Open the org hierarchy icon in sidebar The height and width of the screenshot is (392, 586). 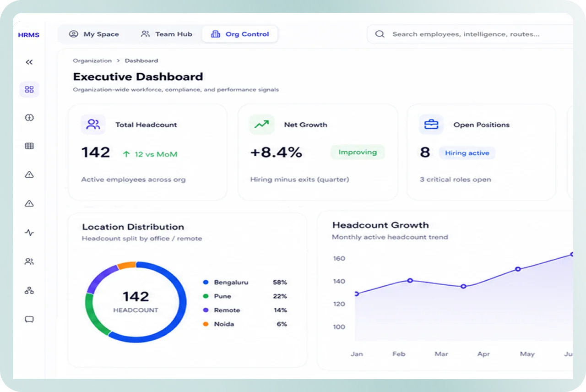(29, 290)
